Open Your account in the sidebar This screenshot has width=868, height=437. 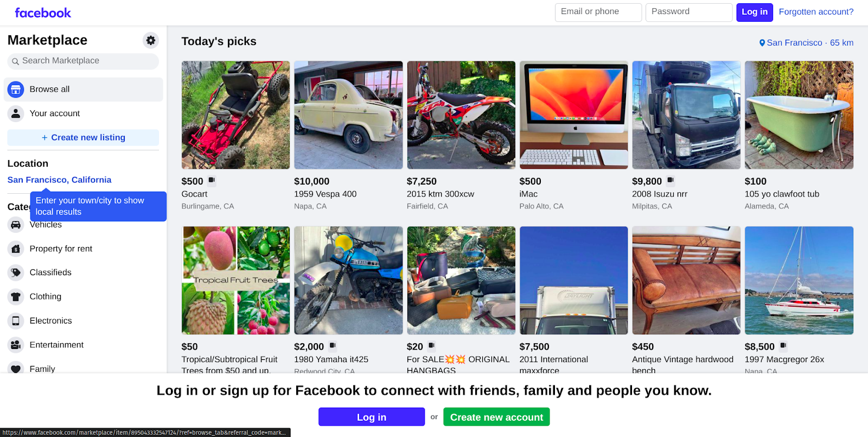click(x=54, y=113)
